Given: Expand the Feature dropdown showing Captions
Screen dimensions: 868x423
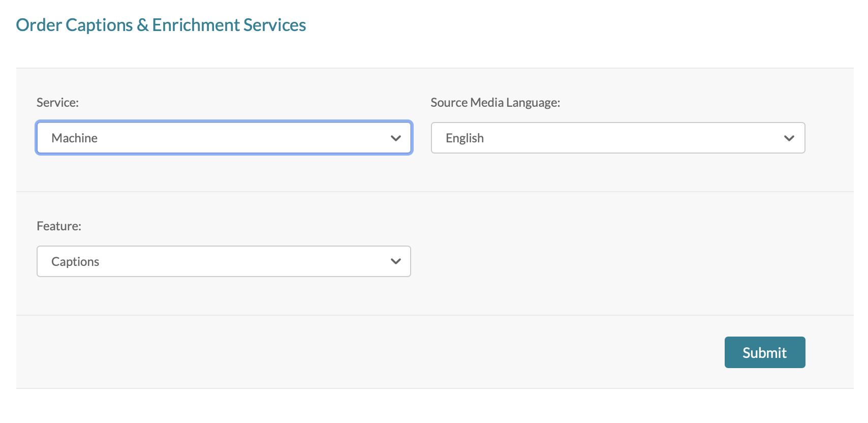Looking at the screenshot, I should pyautogui.click(x=224, y=261).
